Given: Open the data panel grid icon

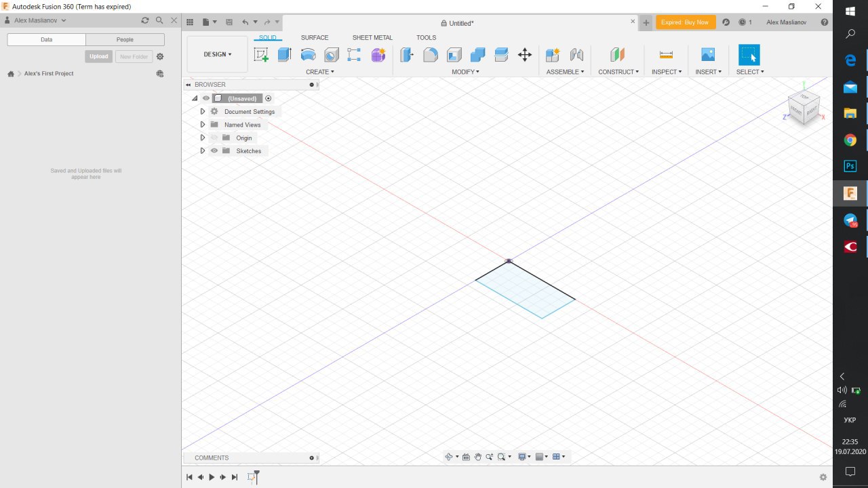Looking at the screenshot, I should coord(190,22).
